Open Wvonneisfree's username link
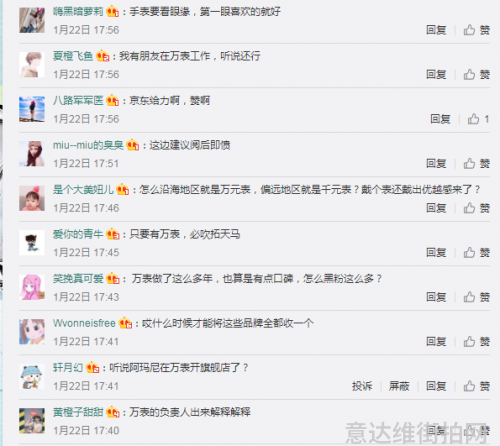This screenshot has width=500, height=446. pos(84,323)
